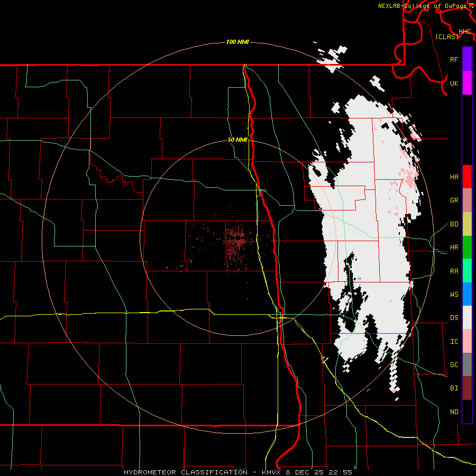Click the 'HYDROMETEOR CLASSIFICATION' caption text
Viewport: 476px width, 476px height.
pyautogui.click(x=186, y=472)
